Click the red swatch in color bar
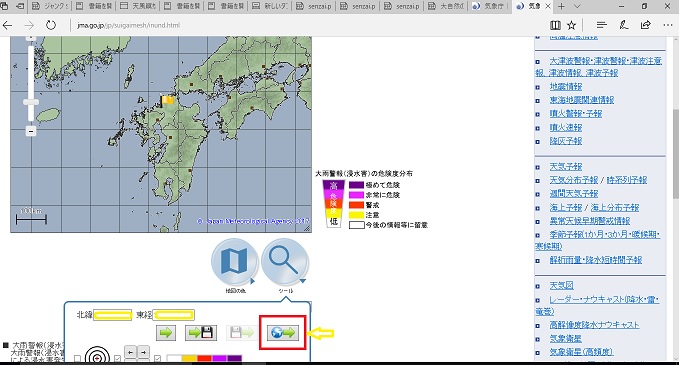 tap(204, 359)
